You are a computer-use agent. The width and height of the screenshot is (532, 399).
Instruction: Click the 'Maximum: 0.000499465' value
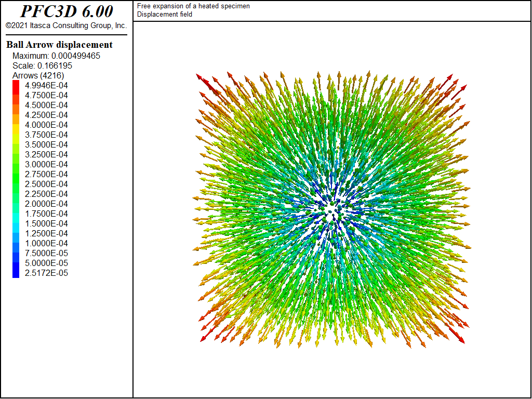coord(56,56)
